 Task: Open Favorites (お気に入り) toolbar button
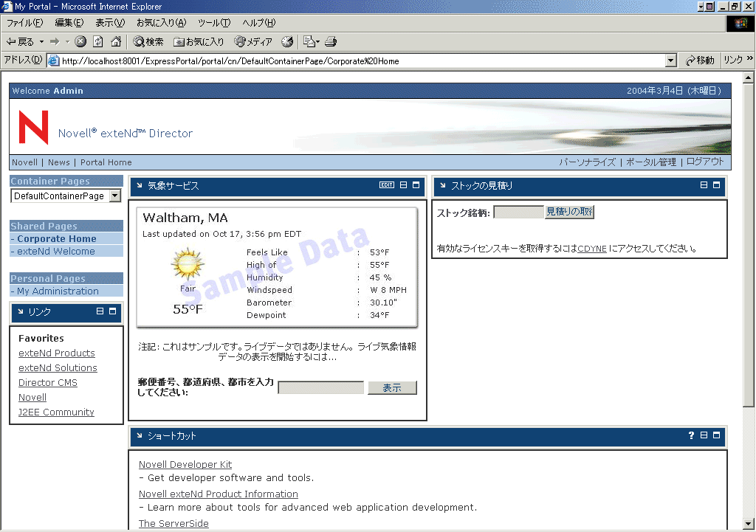[x=199, y=42]
